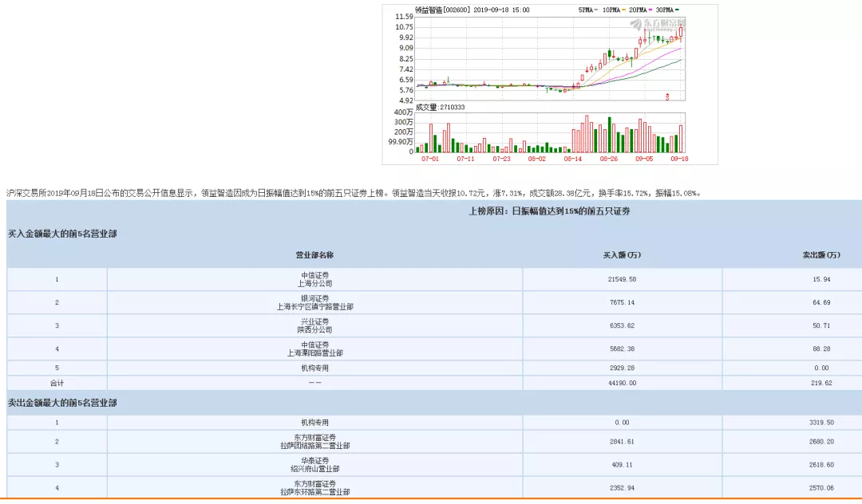862x504 pixels.
Task: Click 机构专用 in buy-side row 5
Action: [x=314, y=368]
